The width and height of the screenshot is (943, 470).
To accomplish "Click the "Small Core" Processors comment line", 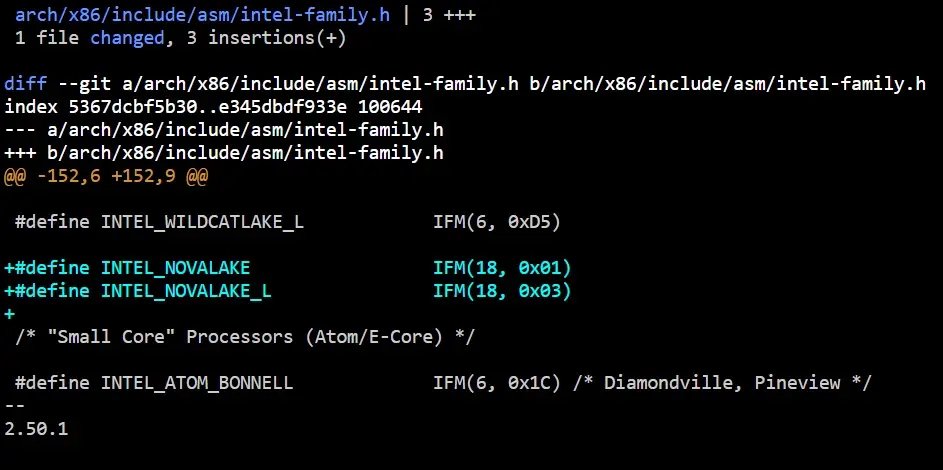I will point(245,337).
